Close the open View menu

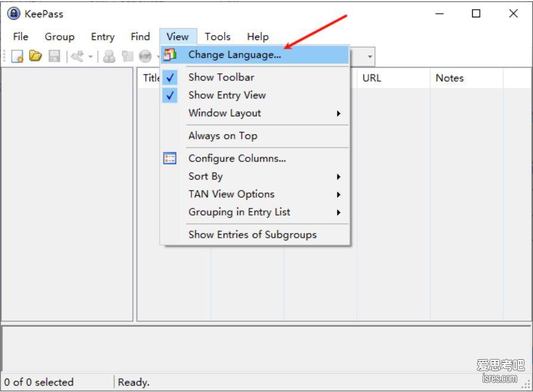[178, 36]
